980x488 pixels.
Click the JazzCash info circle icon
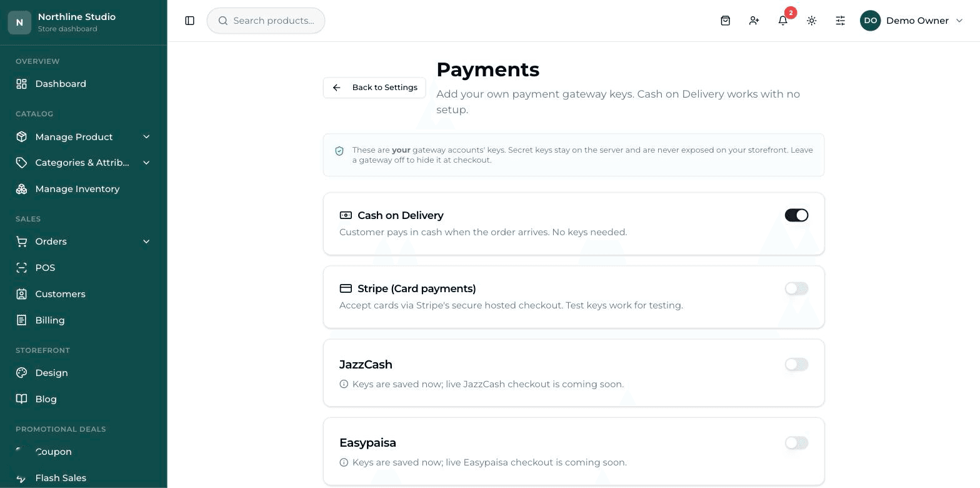(344, 384)
